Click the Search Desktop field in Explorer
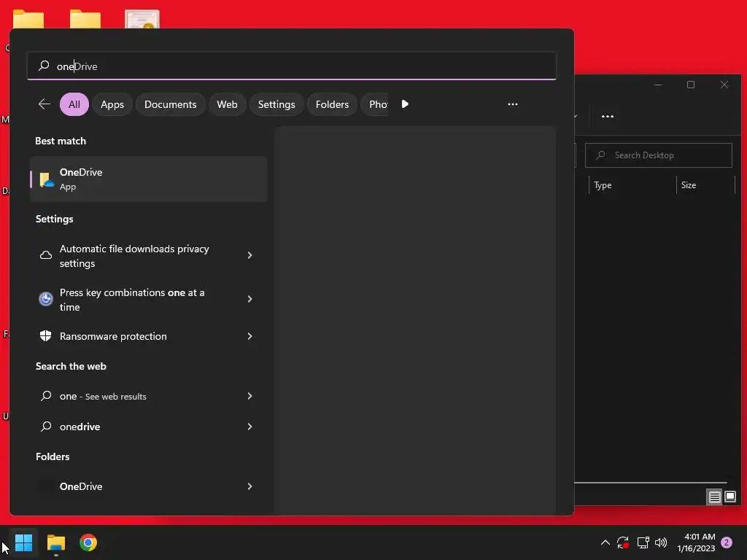 [659, 155]
